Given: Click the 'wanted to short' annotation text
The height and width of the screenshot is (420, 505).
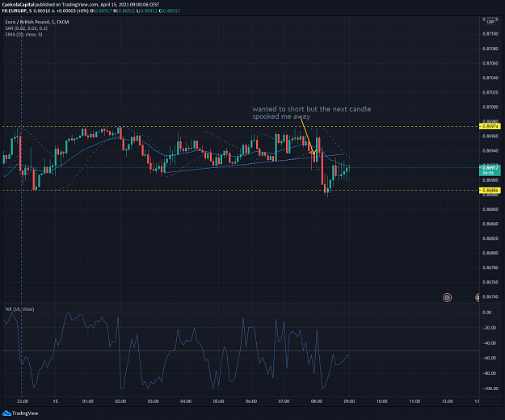Looking at the screenshot, I should pos(311,112).
